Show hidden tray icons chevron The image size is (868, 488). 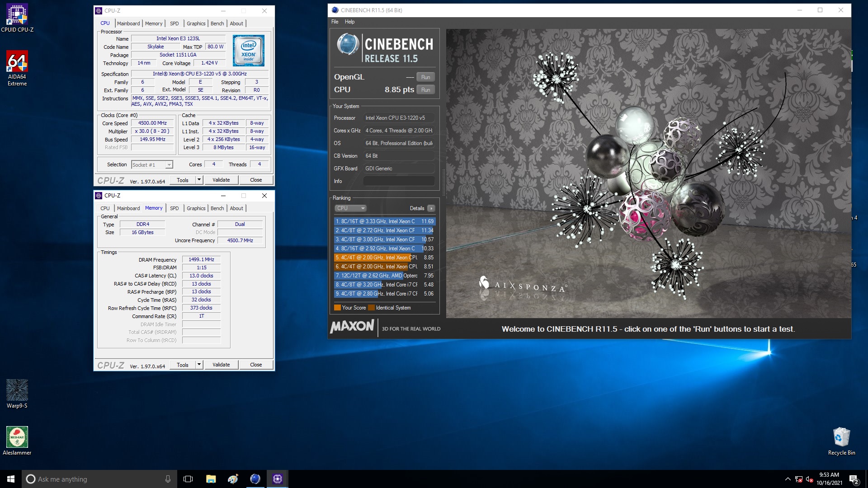(788, 479)
